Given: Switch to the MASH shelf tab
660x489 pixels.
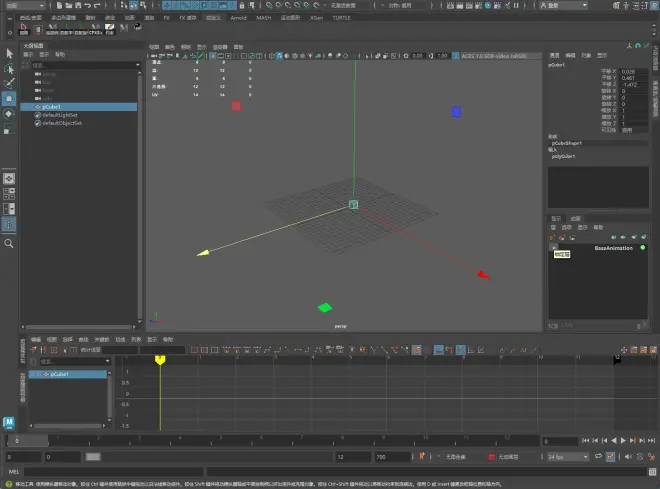Looking at the screenshot, I should [x=263, y=18].
